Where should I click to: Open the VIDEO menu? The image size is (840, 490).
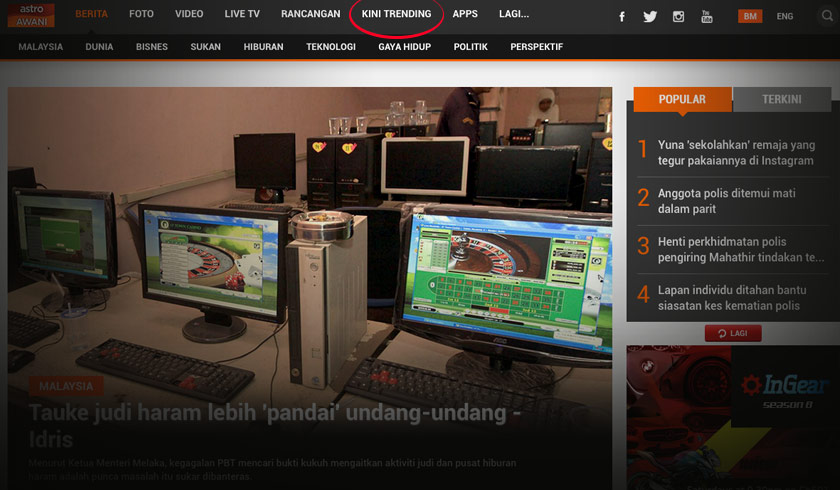tap(189, 14)
